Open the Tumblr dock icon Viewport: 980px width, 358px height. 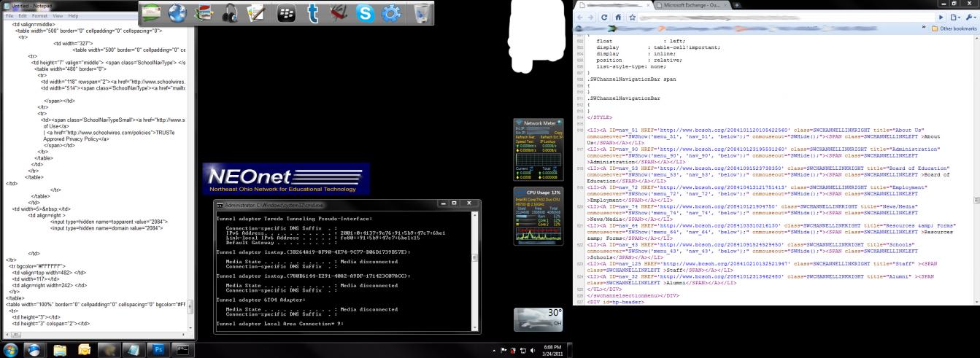312,13
